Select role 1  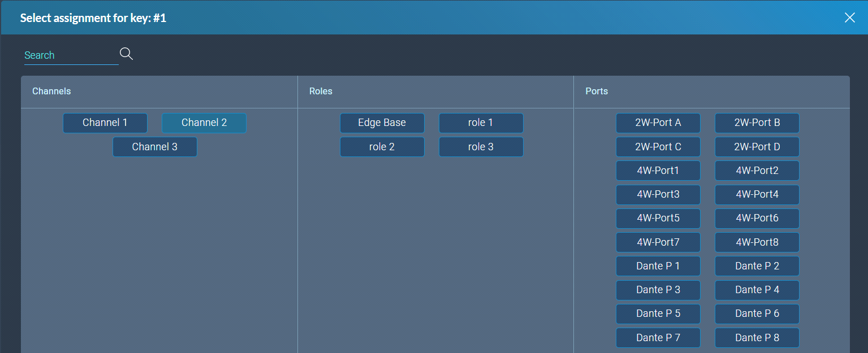(481, 123)
